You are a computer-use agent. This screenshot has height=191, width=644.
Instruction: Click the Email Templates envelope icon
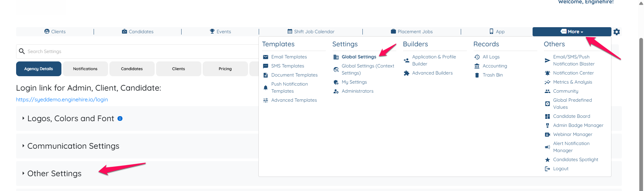click(265, 57)
